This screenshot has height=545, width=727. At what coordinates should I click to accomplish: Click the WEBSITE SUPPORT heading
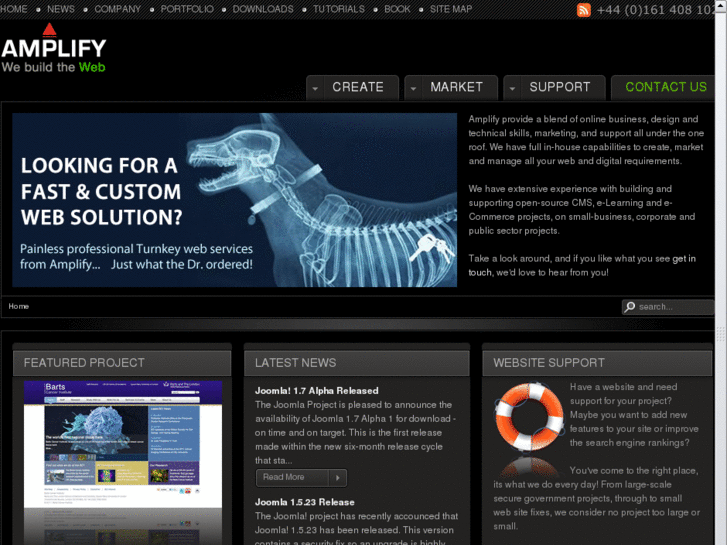[549, 363]
